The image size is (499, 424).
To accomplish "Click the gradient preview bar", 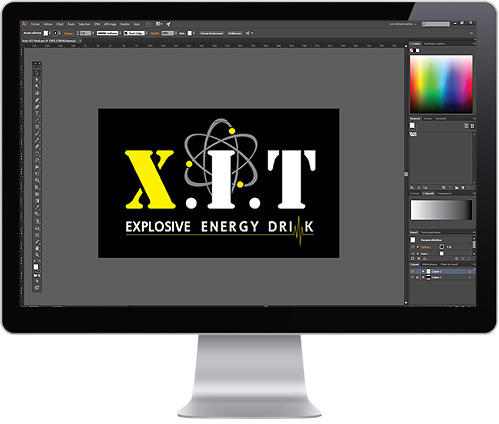I will (441, 210).
